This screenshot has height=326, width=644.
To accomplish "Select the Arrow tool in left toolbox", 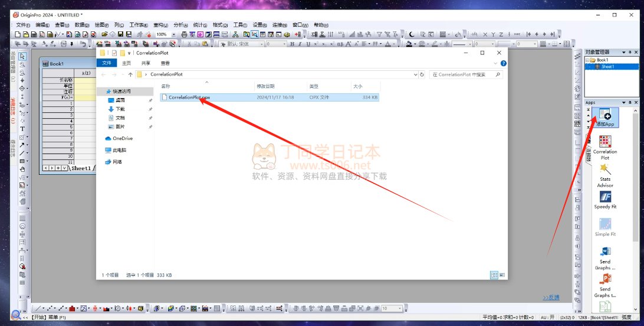I will [22, 145].
